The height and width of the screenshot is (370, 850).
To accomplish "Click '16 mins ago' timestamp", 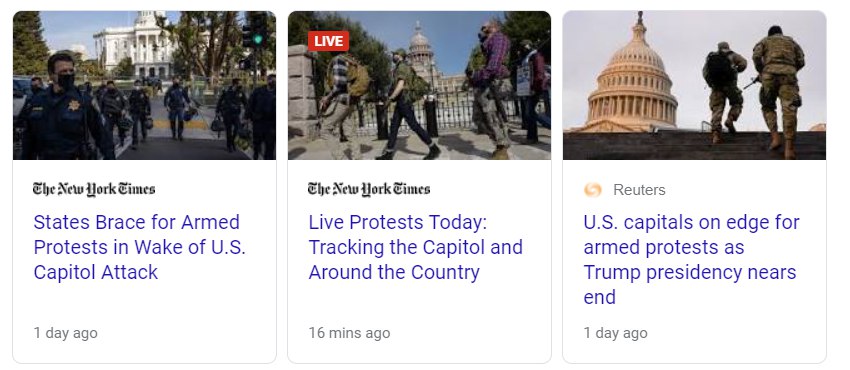I will pyautogui.click(x=349, y=333).
